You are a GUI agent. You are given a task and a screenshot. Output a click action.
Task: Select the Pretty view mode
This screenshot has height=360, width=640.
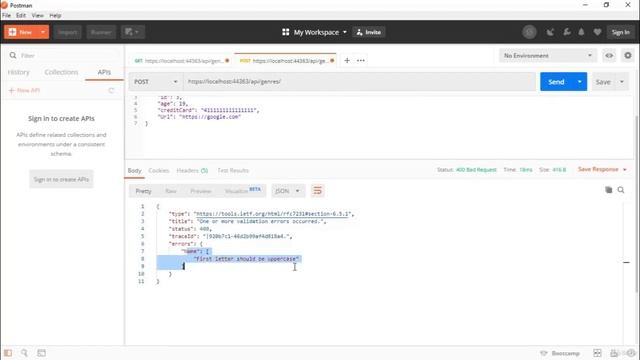tap(143, 191)
